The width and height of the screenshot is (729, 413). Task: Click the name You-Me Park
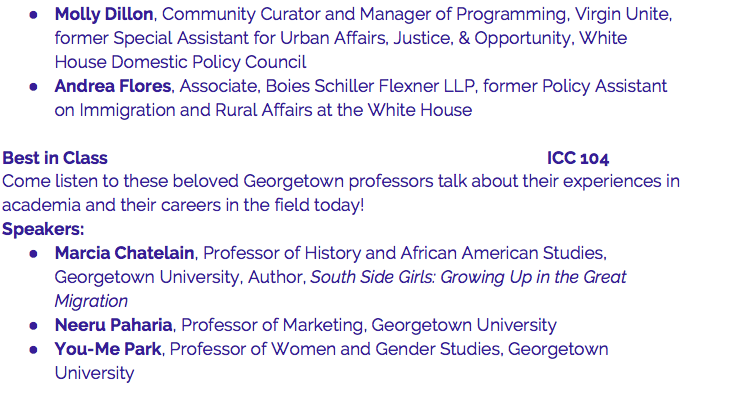(x=108, y=349)
